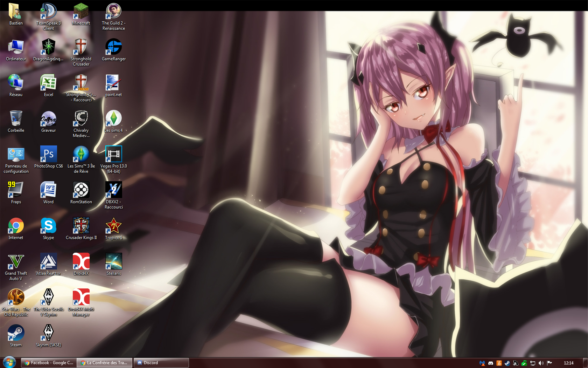Open the Java update tray icon
The width and height of the screenshot is (588, 368).
[499, 363]
